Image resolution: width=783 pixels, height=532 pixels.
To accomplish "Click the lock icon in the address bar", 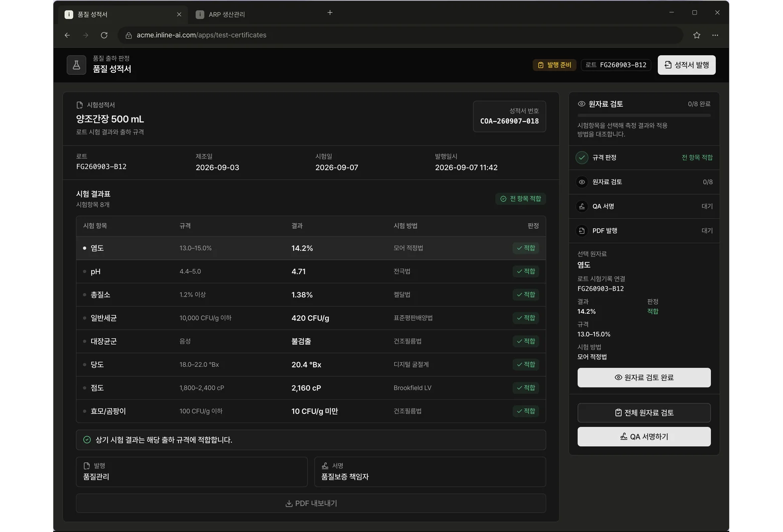I will (128, 35).
